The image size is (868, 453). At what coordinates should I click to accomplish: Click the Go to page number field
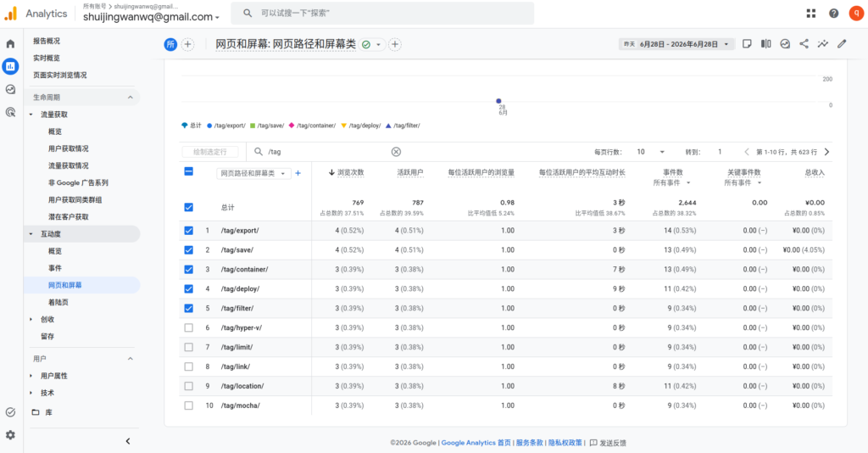click(720, 152)
